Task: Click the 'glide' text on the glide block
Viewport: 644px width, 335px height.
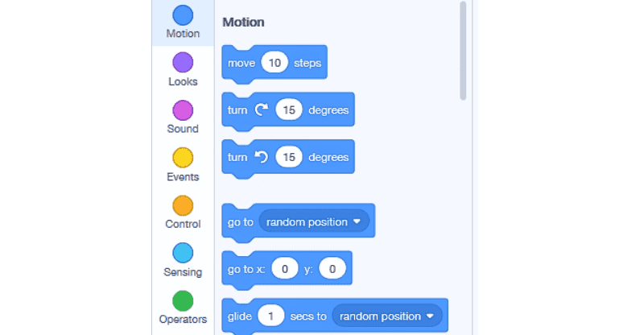Action: (x=241, y=316)
